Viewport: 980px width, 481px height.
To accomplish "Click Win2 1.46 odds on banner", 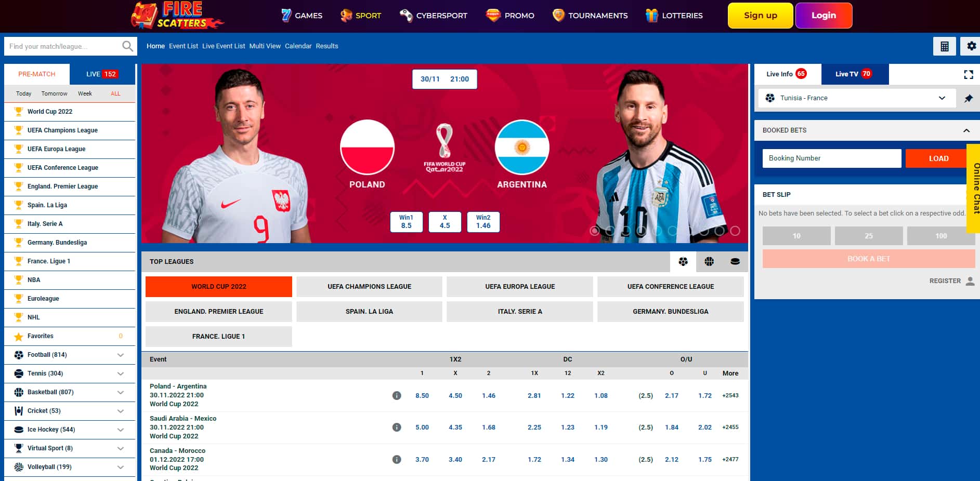I will (x=483, y=222).
